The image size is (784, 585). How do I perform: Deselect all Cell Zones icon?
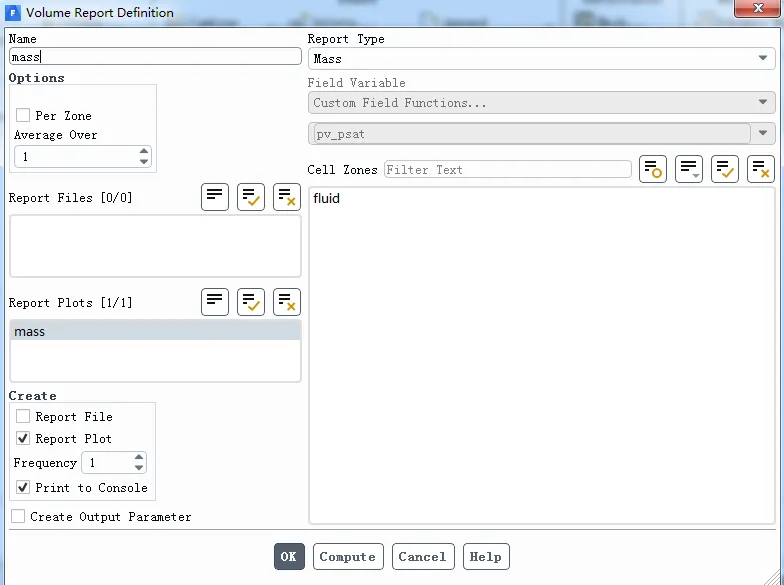761,169
